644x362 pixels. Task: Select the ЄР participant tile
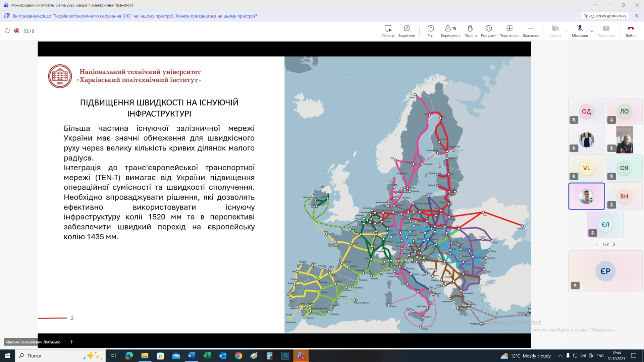click(605, 271)
